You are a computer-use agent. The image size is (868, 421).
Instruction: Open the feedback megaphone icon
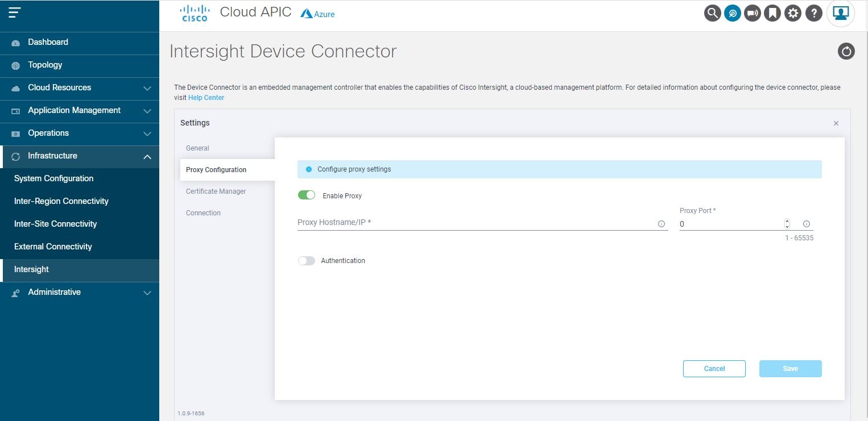(753, 13)
